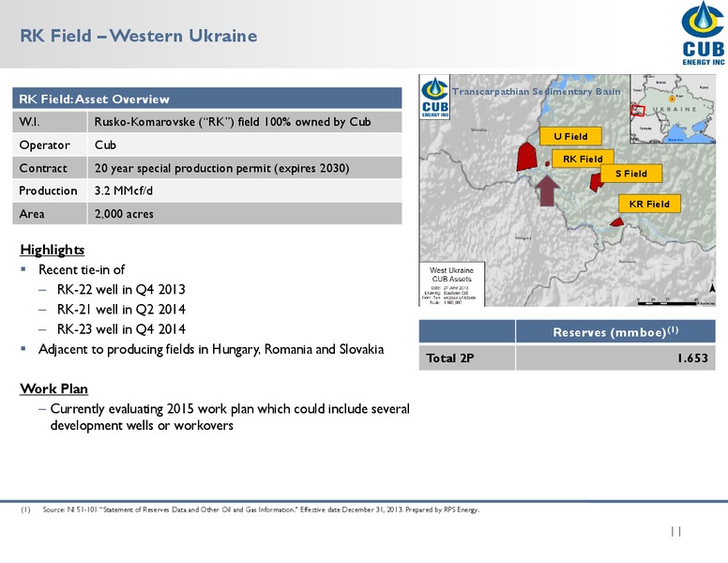Click the large red U Field polygon on map
Image resolution: width=728 pixels, height=563 pixels.
526,157
